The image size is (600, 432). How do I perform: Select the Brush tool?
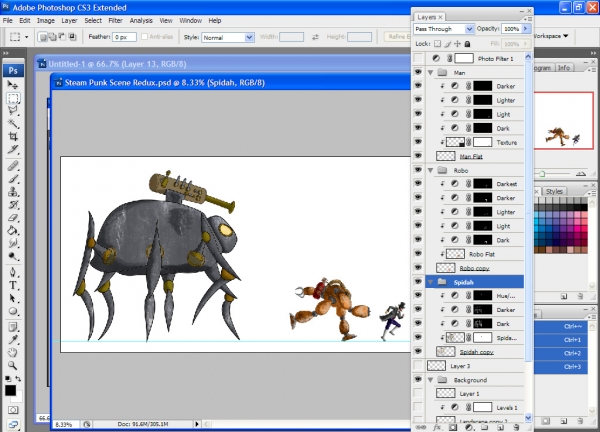[13, 179]
